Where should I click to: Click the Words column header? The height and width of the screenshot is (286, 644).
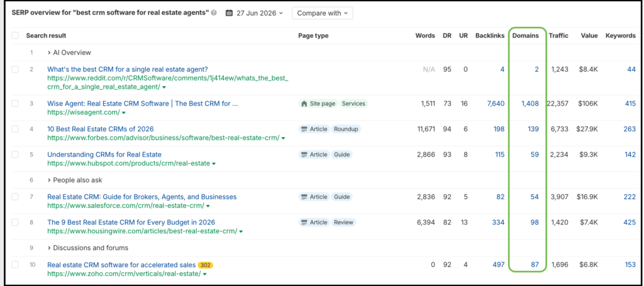(x=425, y=36)
